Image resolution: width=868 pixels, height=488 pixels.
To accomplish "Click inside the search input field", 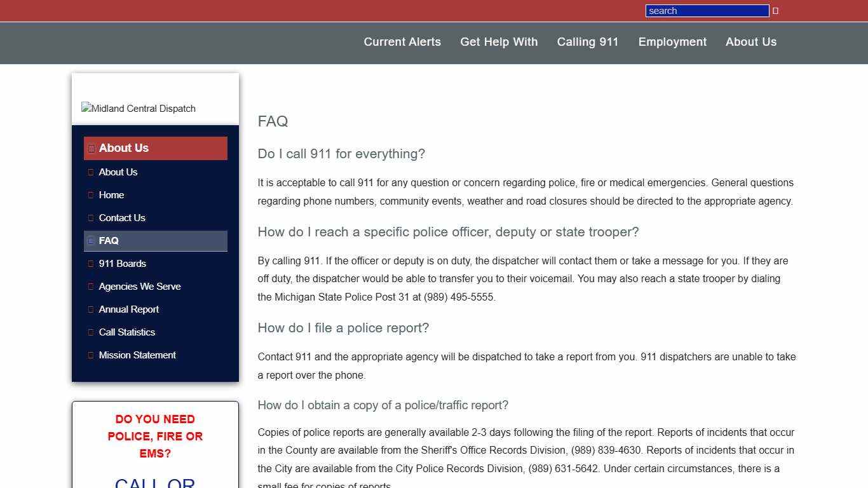I will point(707,10).
